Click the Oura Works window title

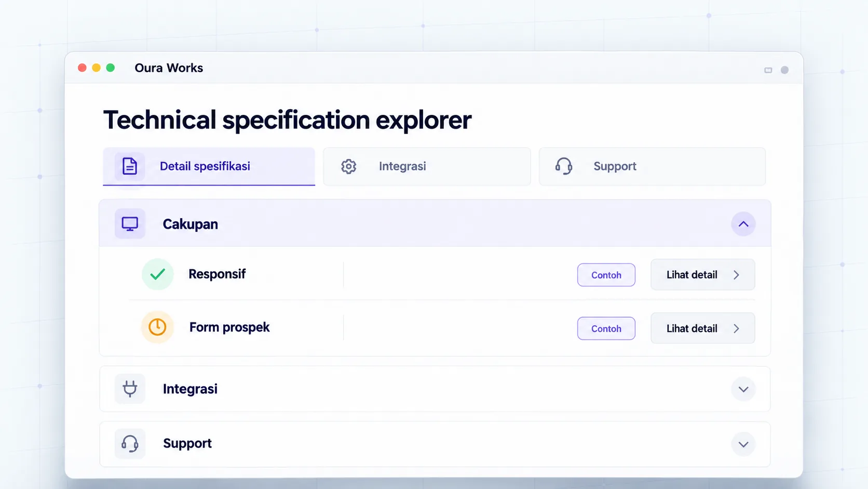click(169, 68)
